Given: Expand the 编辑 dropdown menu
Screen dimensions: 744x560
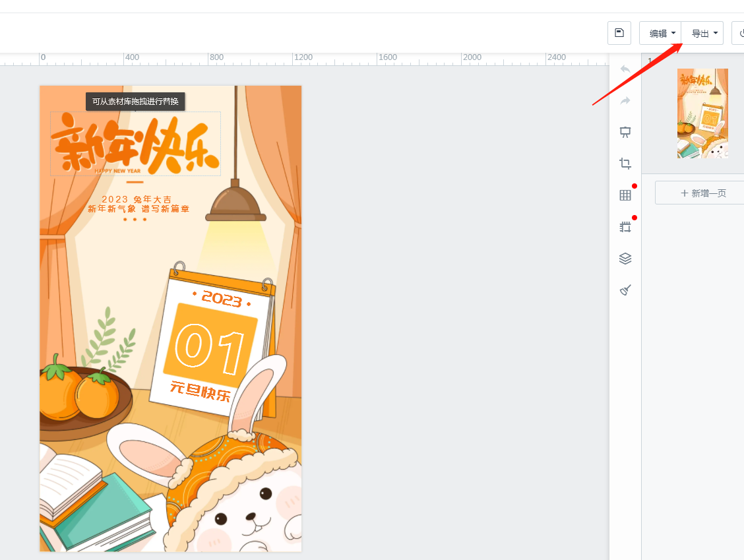Looking at the screenshot, I should tap(661, 33).
